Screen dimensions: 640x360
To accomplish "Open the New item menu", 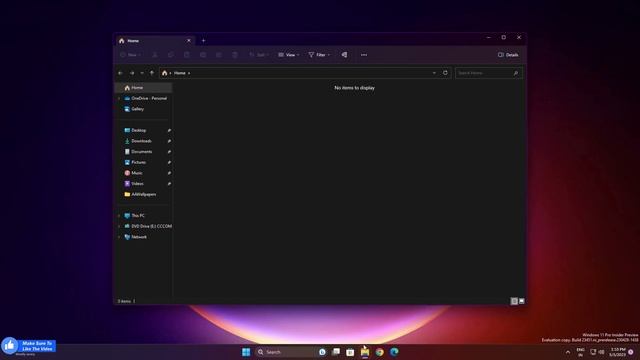I will pos(131,55).
